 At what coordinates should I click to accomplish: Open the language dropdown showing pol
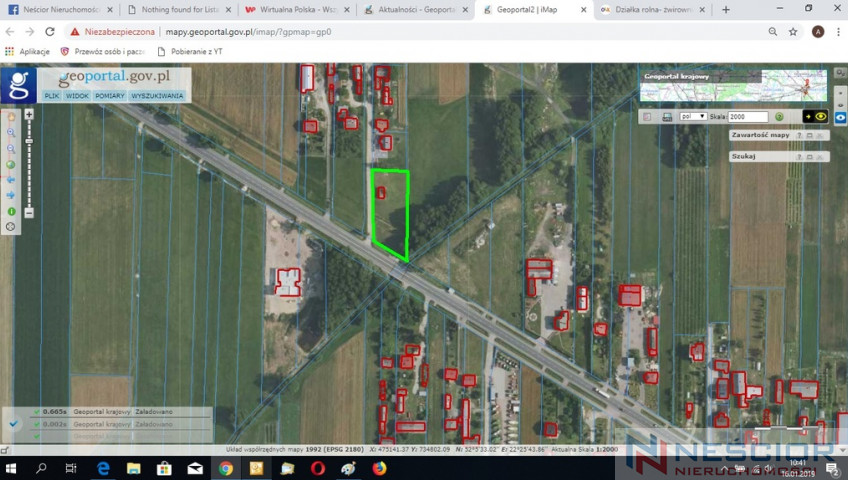pyautogui.click(x=693, y=116)
